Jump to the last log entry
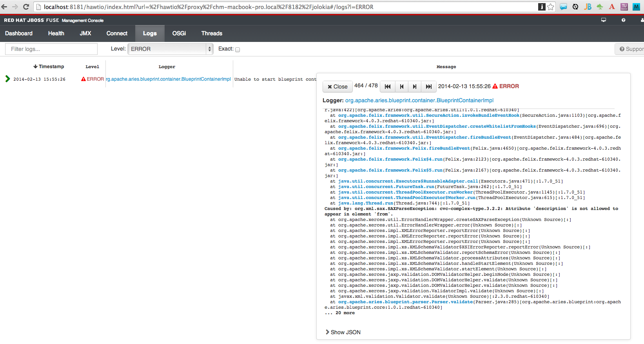Screen dimensions: 644x344 point(429,87)
